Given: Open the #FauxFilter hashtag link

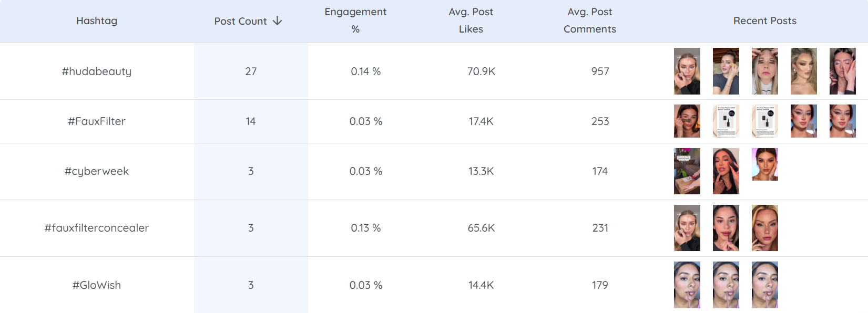Looking at the screenshot, I should tap(97, 121).
